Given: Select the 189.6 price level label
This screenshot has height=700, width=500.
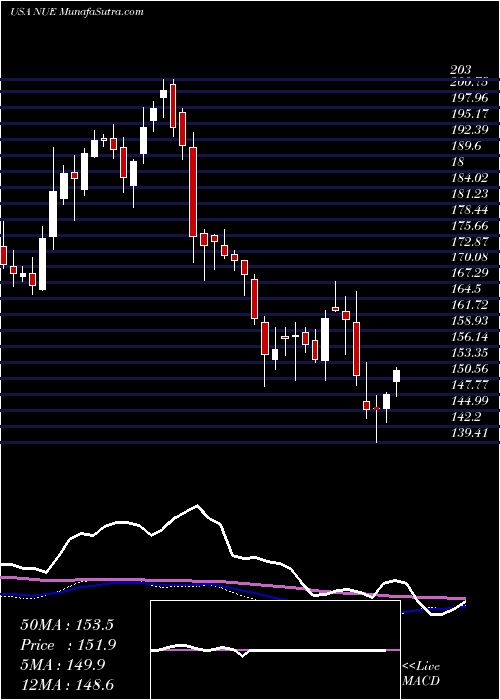Looking at the screenshot, I should 466,146.
